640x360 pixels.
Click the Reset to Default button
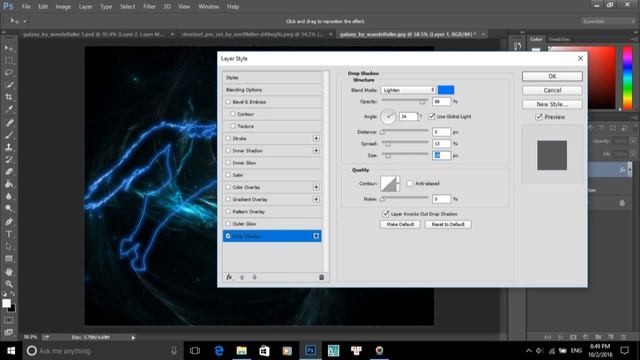[448, 224]
